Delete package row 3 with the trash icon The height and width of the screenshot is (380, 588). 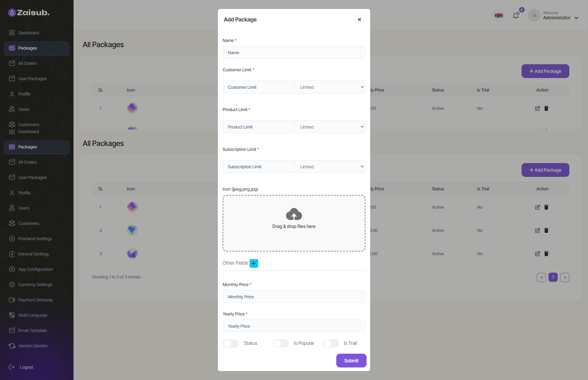(x=546, y=254)
